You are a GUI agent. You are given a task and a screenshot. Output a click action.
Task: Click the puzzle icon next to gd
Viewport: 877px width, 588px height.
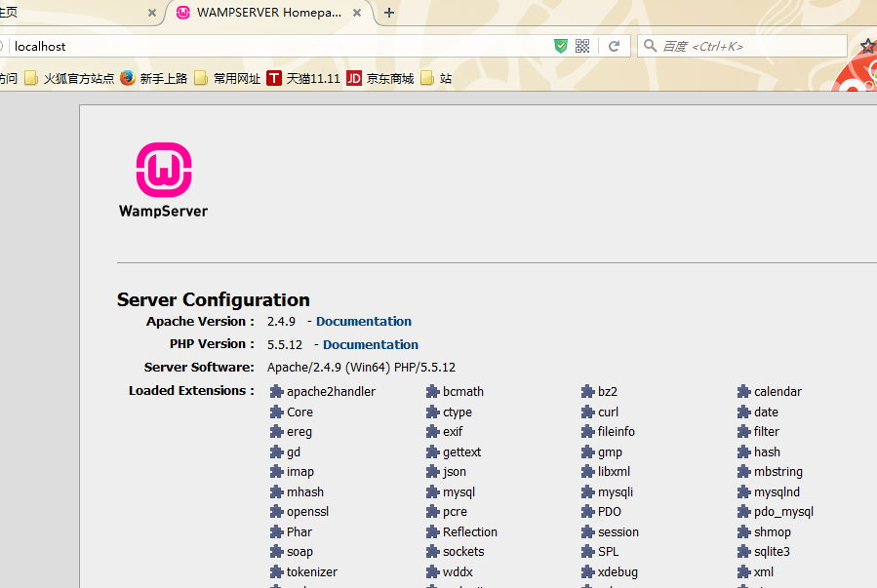[x=276, y=451]
